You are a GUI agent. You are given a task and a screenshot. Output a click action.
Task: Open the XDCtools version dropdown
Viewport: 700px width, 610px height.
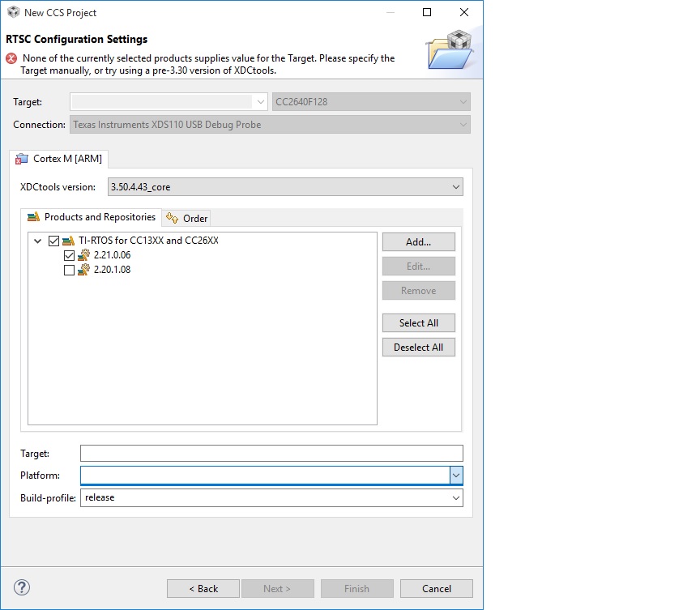(456, 187)
